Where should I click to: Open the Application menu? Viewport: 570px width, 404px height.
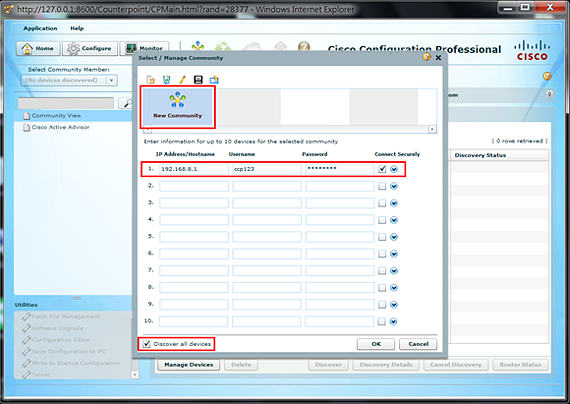[x=40, y=28]
